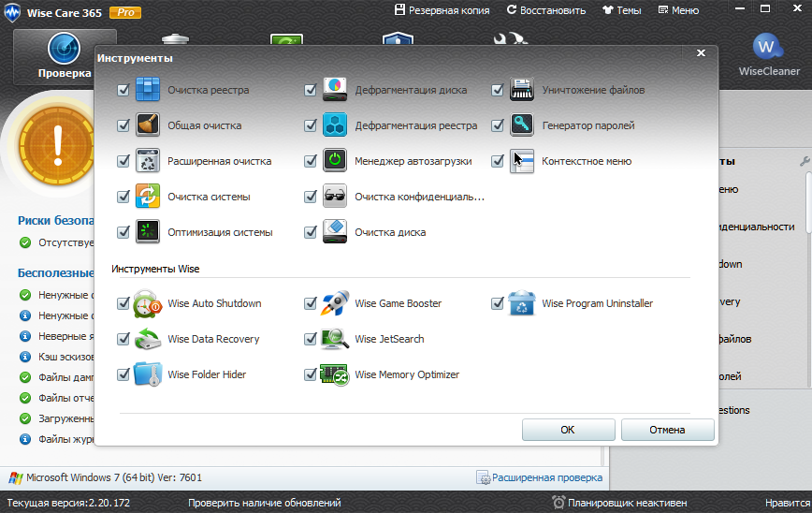The width and height of the screenshot is (812, 513).
Task: Toggle the Wise Data Recovery checkbox
Action: point(123,339)
